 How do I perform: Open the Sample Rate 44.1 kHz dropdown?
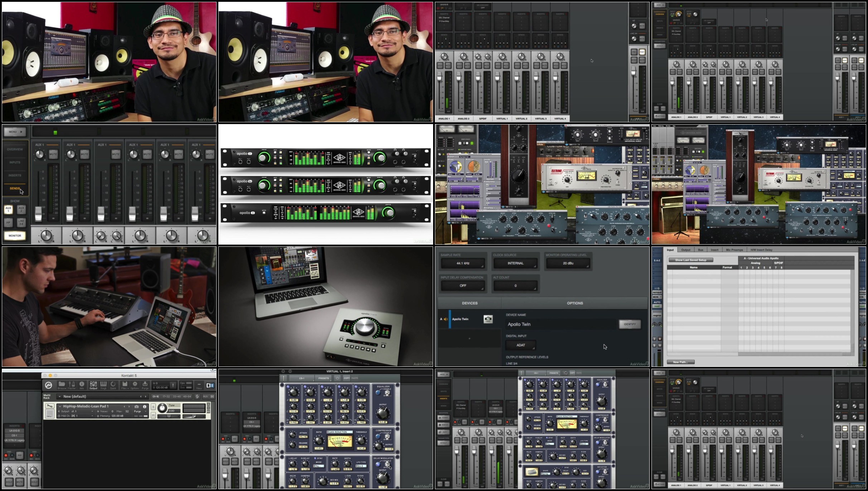tap(463, 263)
